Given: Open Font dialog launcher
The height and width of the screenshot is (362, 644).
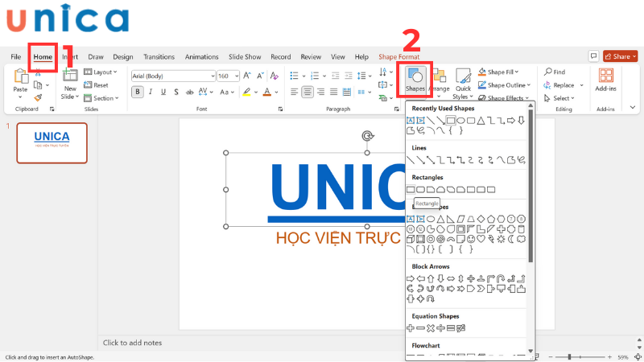Looking at the screenshot, I should click(x=280, y=109).
